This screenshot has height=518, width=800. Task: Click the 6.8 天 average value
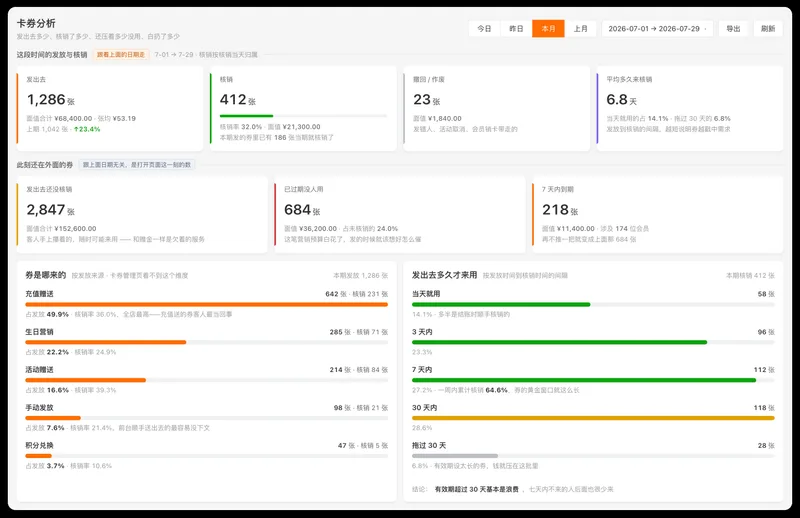(x=621, y=100)
